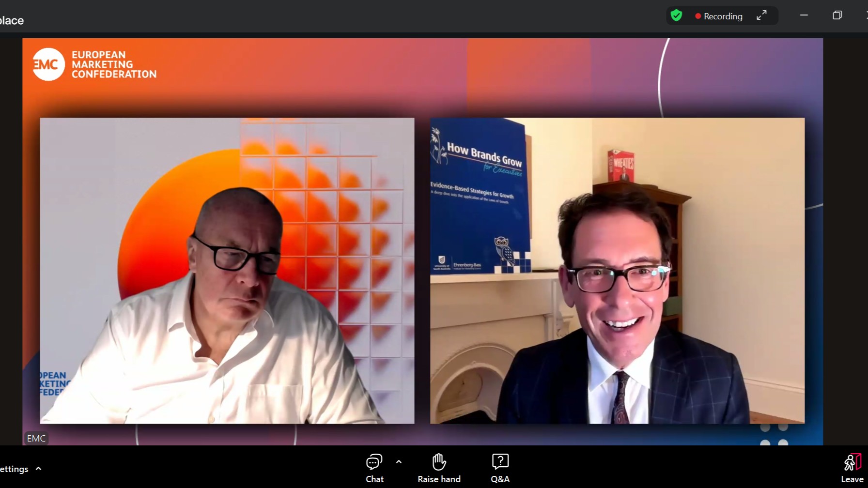
Task: Click the window title text at top-left
Action: pos(12,20)
